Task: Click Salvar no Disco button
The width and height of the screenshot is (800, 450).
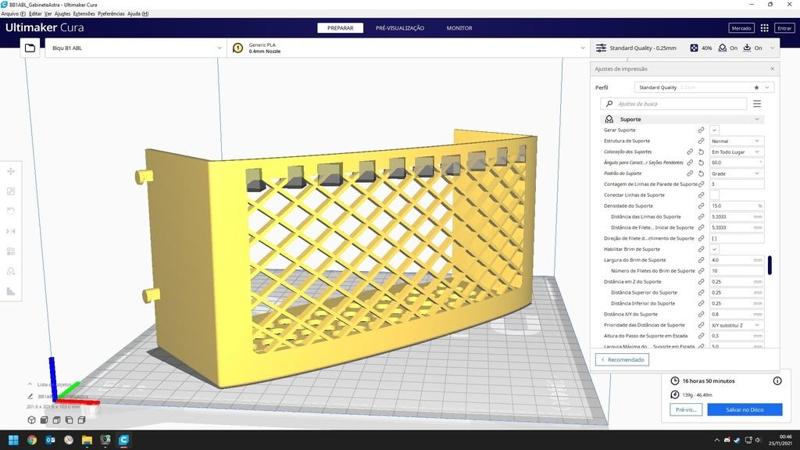Action: point(744,410)
